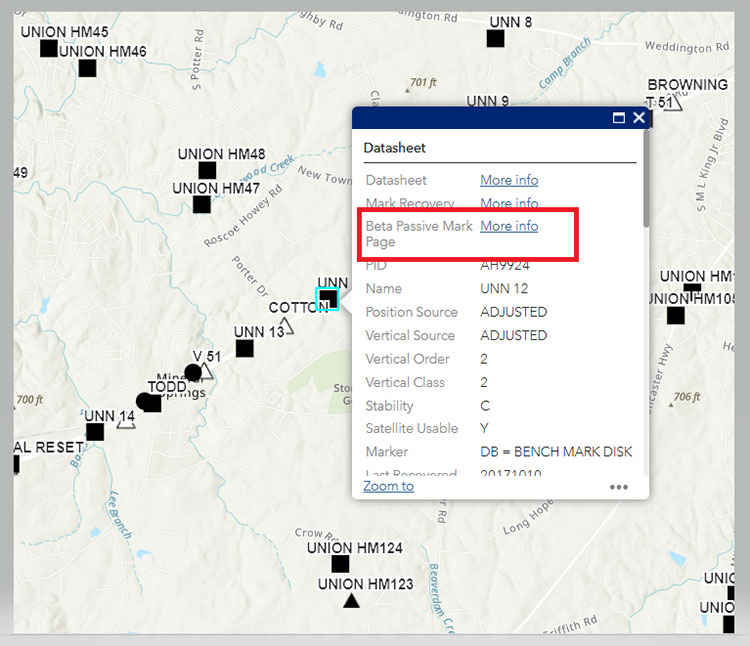Close the Datasheet popup
The height and width of the screenshot is (646, 750).
point(638,118)
